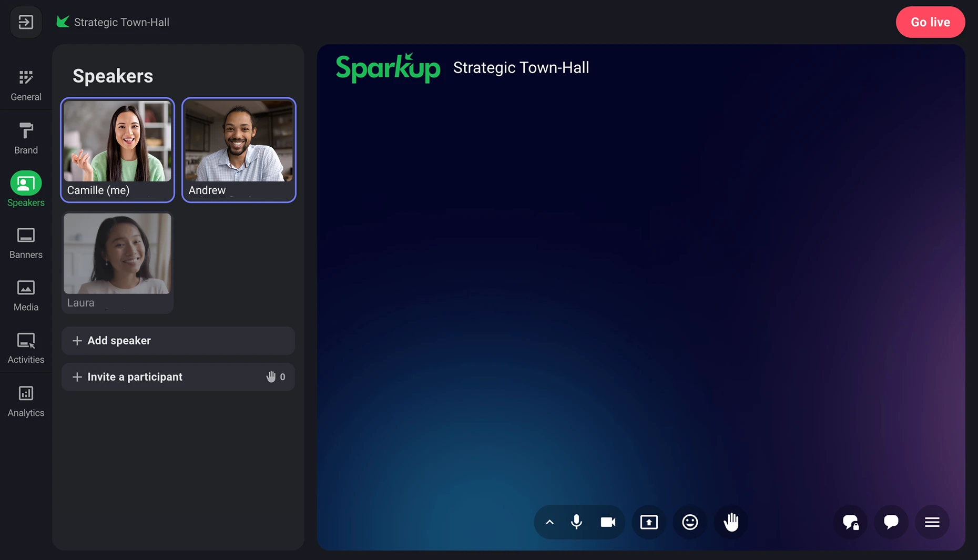Open the Media tab
Viewport: 978px width, 560px height.
click(26, 296)
